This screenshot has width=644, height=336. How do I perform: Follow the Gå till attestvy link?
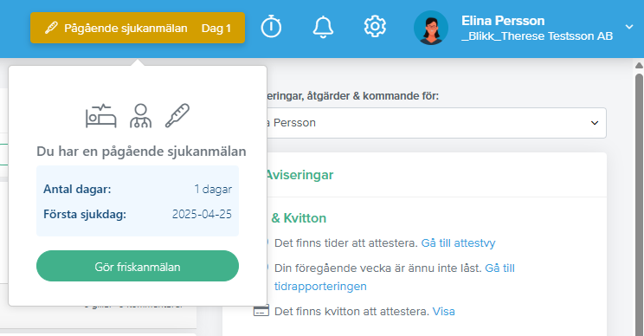coord(459,243)
